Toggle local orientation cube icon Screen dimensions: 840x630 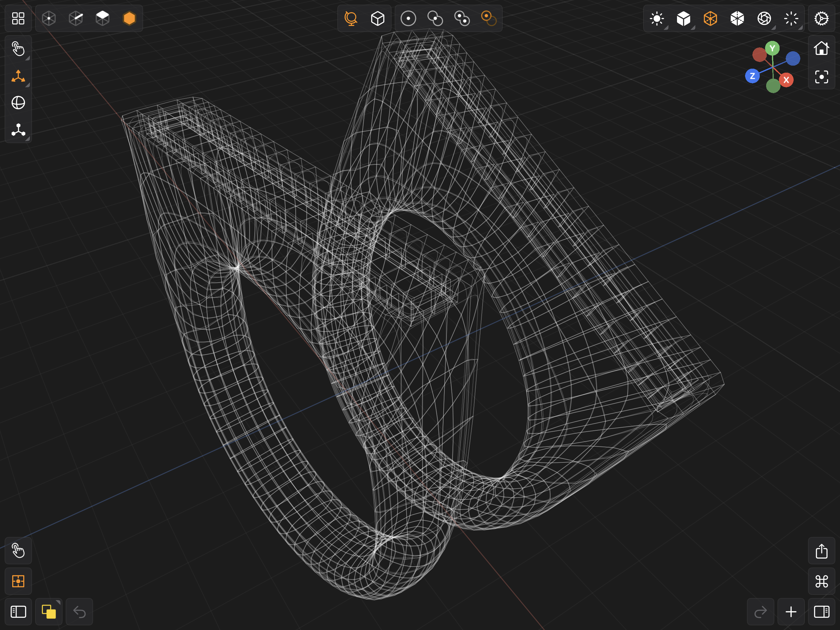point(378,18)
